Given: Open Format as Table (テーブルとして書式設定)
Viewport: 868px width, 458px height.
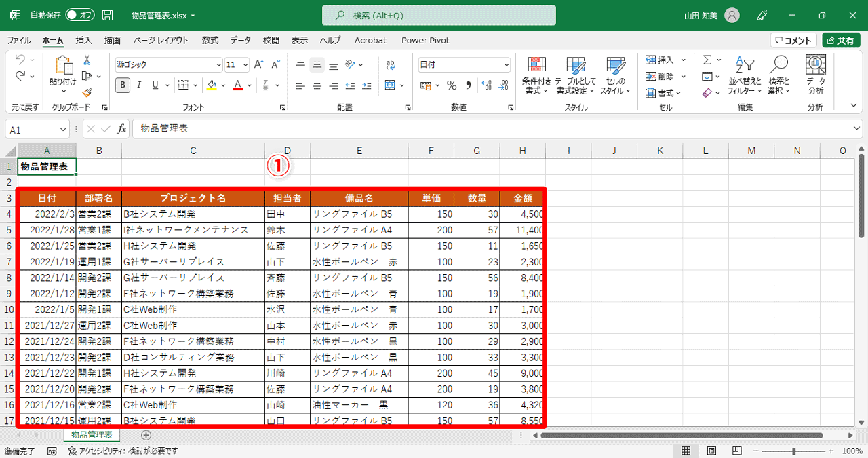Looking at the screenshot, I should [576, 75].
